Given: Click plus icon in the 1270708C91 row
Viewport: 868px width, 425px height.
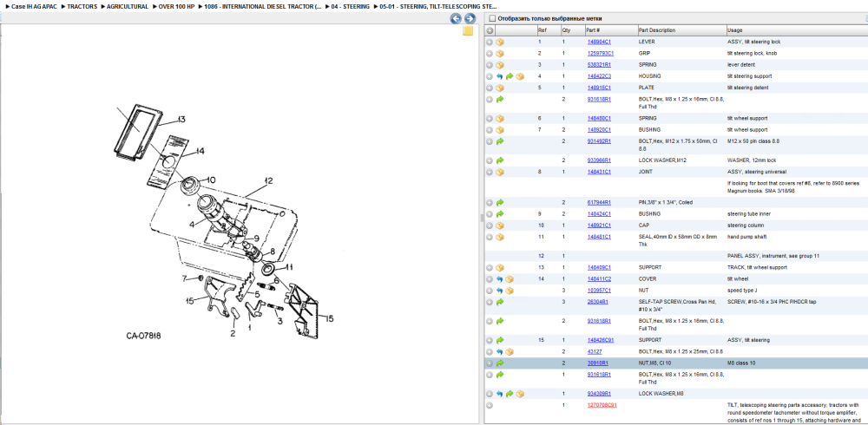Looking at the screenshot, I should click(490, 405).
